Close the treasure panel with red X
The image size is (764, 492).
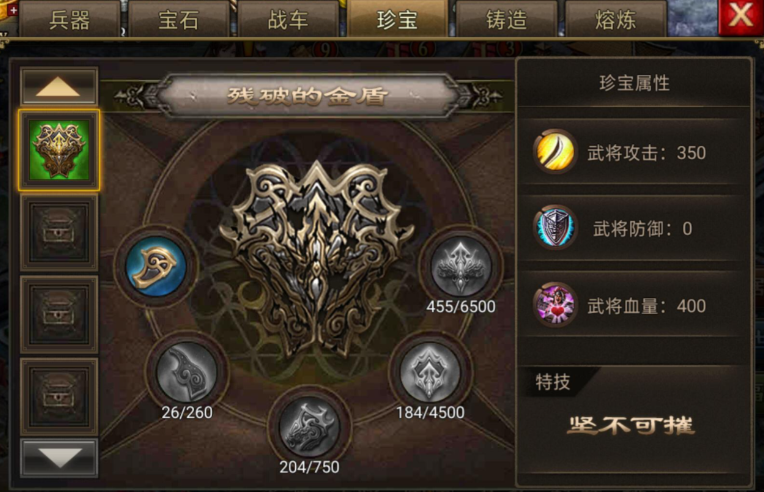pyautogui.click(x=741, y=18)
